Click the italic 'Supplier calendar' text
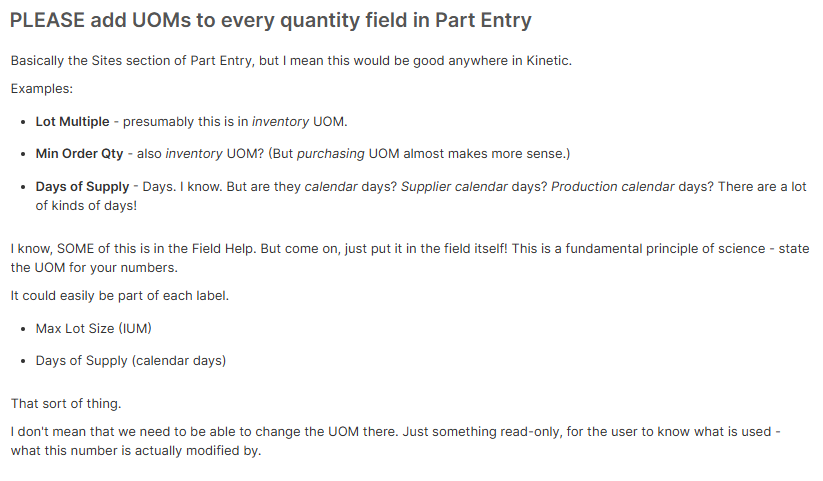Image resolution: width=823 pixels, height=481 pixels. (455, 187)
